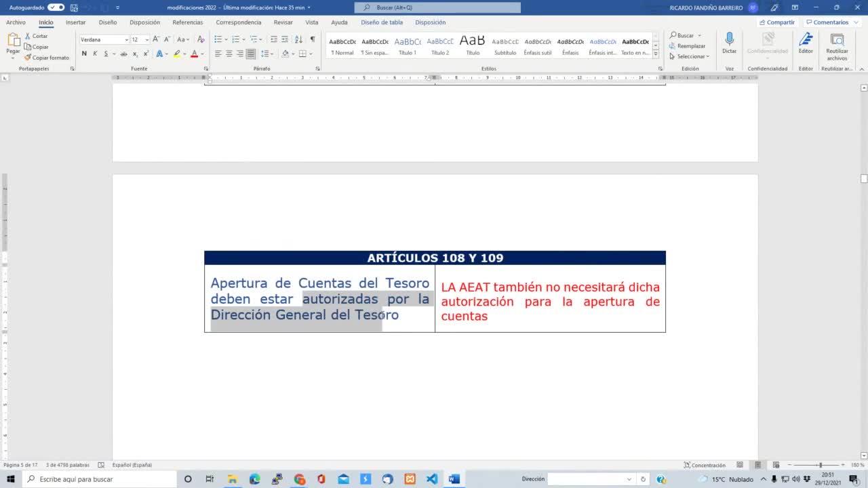Switch to the Referencias tab
Image resolution: width=868 pixels, height=488 pixels.
188,22
